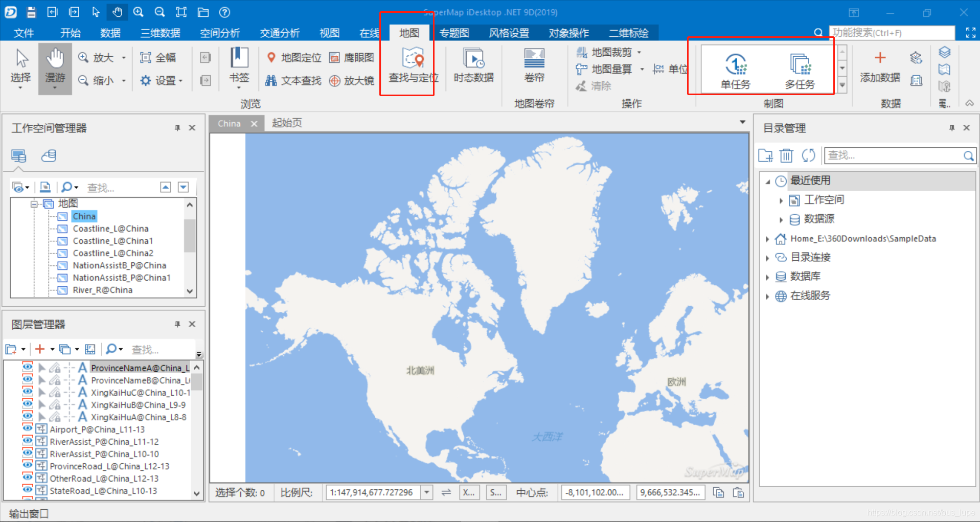
Task: Toggle visibility of XingKaiHuB@China_L9-9 layer
Action: coord(28,403)
